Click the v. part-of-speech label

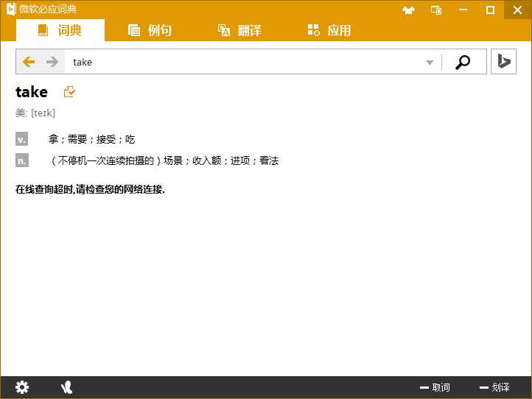(21, 139)
